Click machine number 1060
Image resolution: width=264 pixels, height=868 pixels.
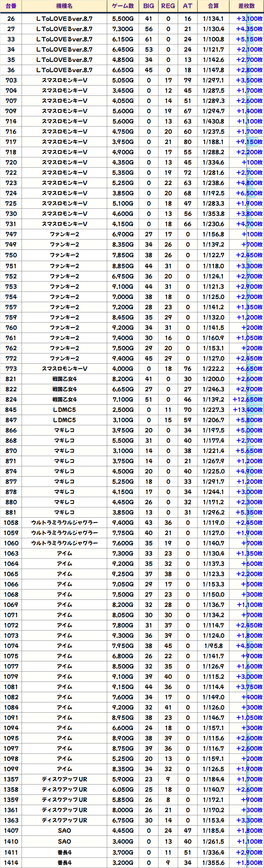click(x=11, y=543)
